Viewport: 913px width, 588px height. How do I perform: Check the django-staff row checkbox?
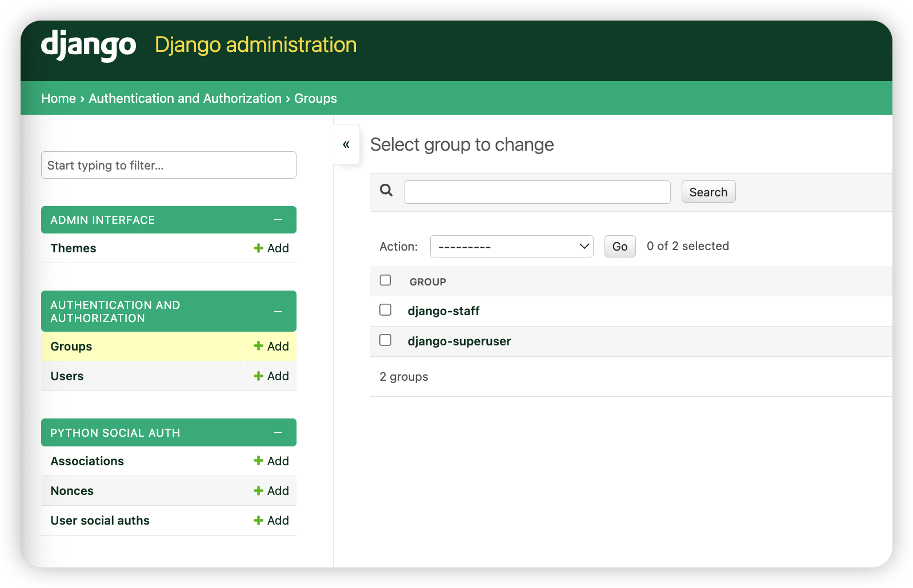click(x=386, y=309)
